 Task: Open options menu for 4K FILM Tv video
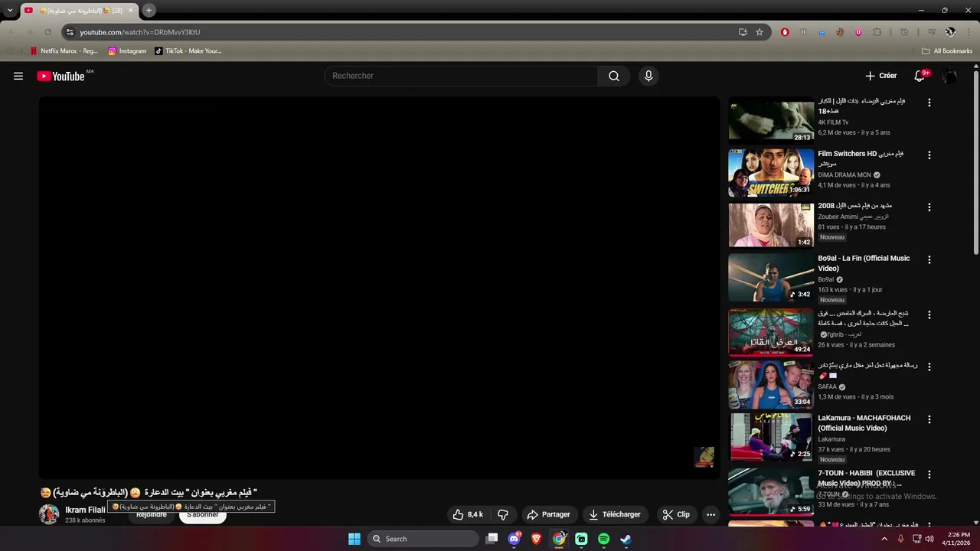coord(929,103)
